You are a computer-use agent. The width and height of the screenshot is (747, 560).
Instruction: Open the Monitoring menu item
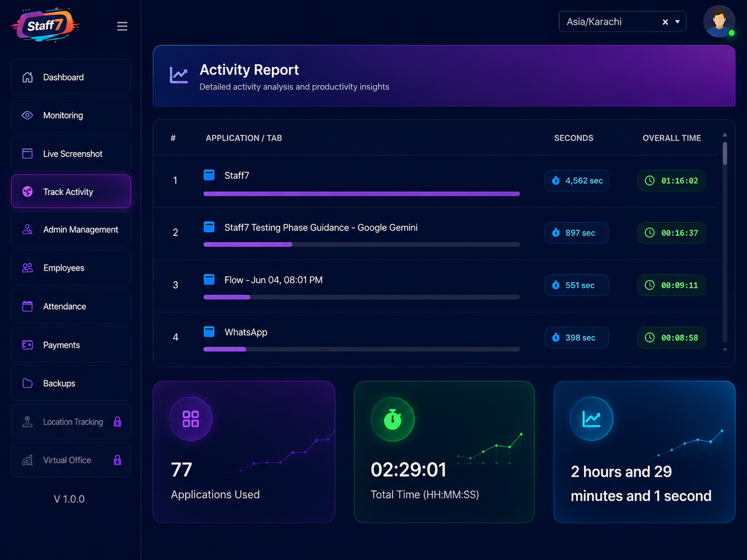71,116
